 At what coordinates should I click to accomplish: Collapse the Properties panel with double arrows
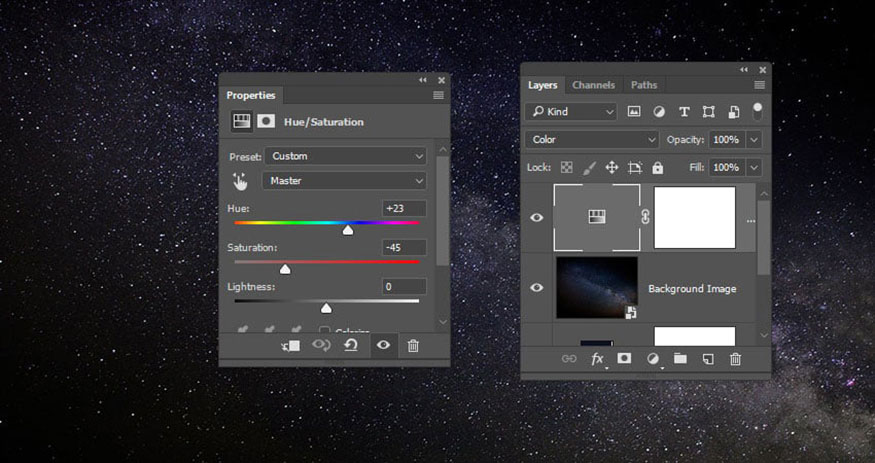click(x=423, y=80)
